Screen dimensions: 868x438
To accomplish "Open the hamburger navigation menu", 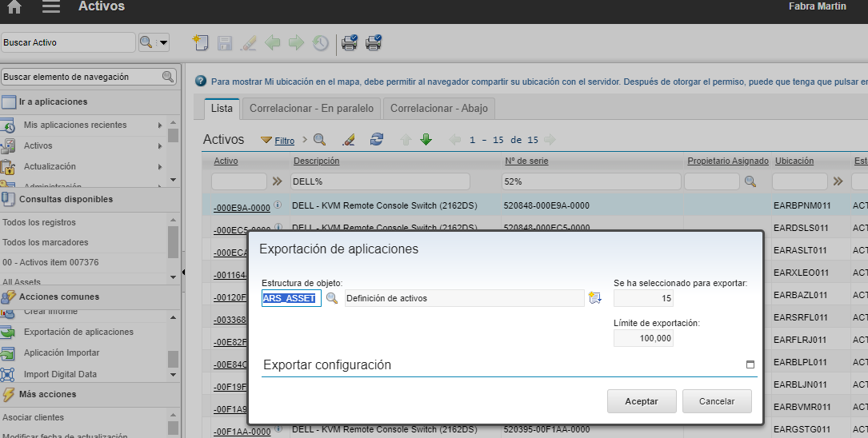I will pyautogui.click(x=51, y=6).
